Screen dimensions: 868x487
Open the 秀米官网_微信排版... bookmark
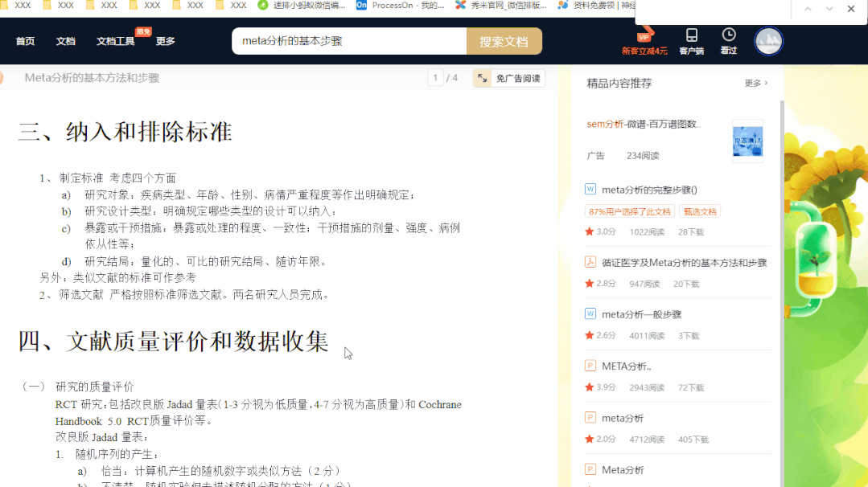(500, 5)
